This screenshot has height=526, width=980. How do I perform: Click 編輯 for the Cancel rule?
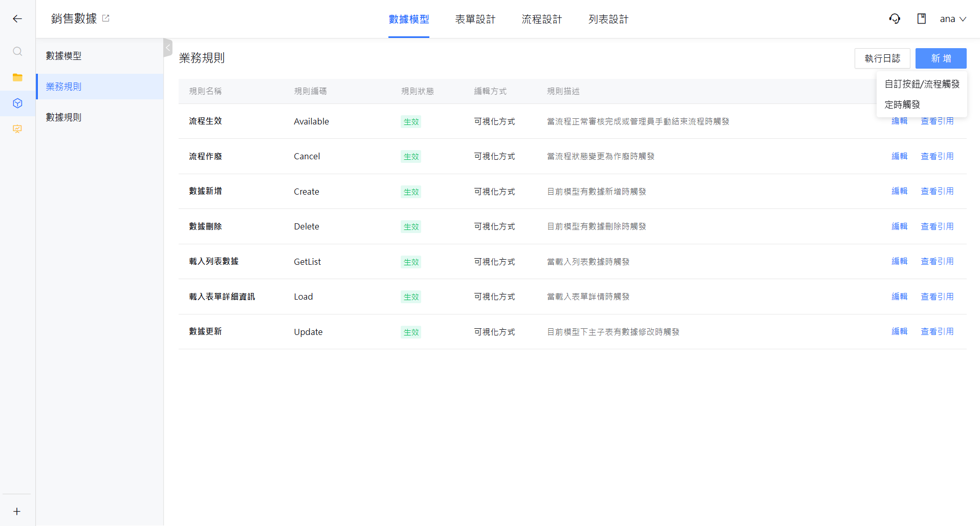(900, 156)
